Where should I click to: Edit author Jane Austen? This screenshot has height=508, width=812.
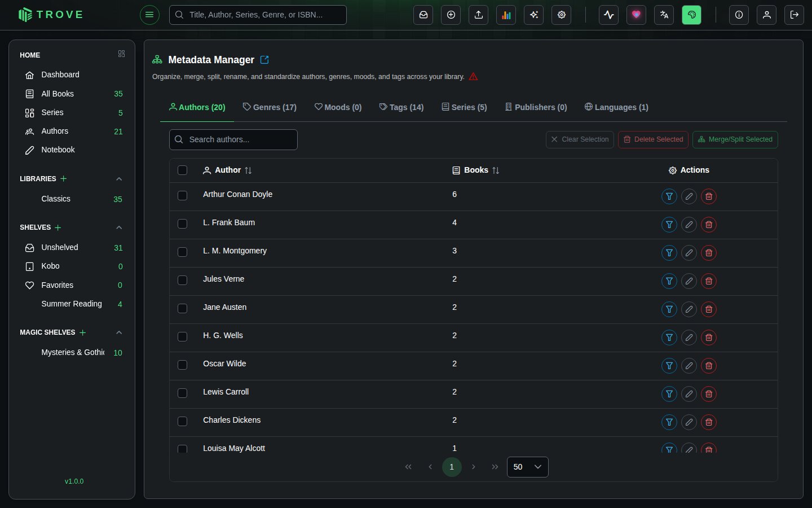(x=689, y=309)
